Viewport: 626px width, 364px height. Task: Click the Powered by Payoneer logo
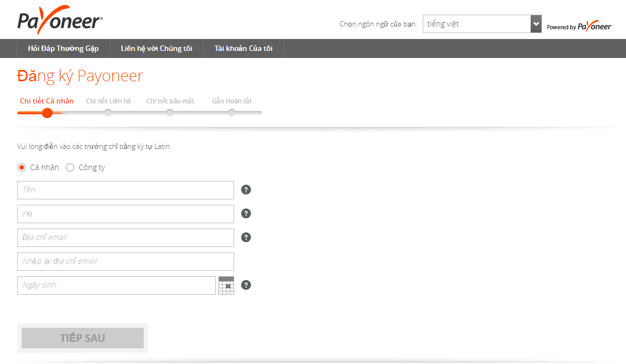[x=579, y=27]
